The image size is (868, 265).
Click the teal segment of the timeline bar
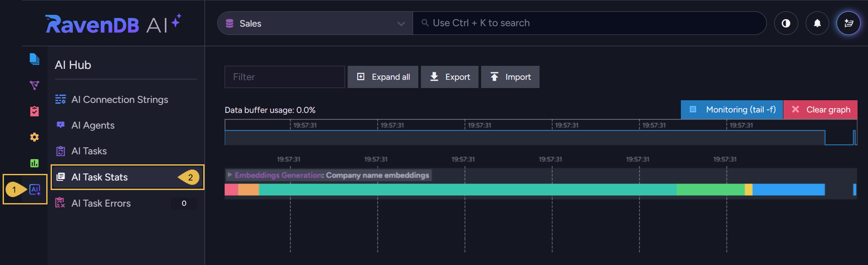pyautogui.click(x=468, y=190)
